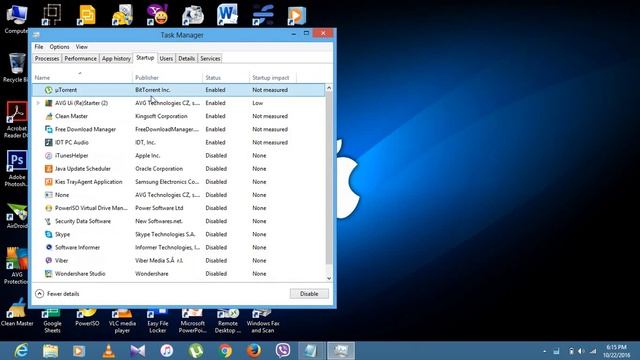Click 'Power Software Ltd' publisher cell

pos(159,208)
